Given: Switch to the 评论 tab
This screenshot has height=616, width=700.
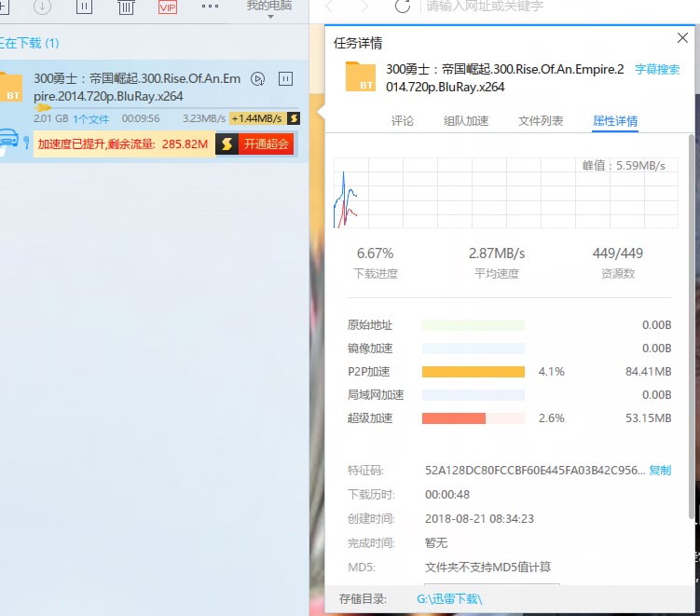Looking at the screenshot, I should [403, 121].
